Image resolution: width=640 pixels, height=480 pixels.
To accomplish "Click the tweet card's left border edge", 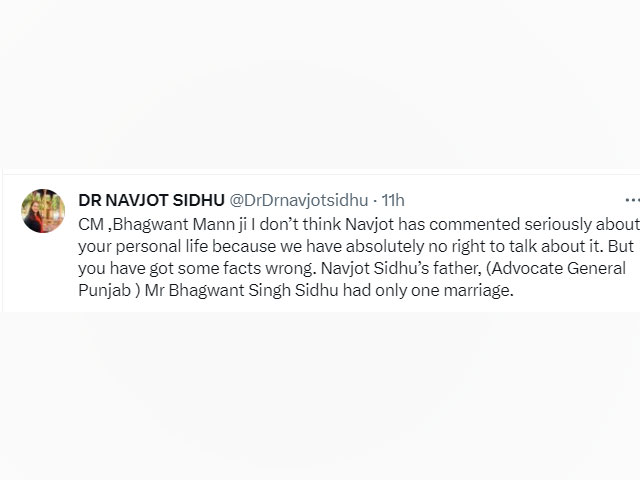I will (x=2, y=241).
